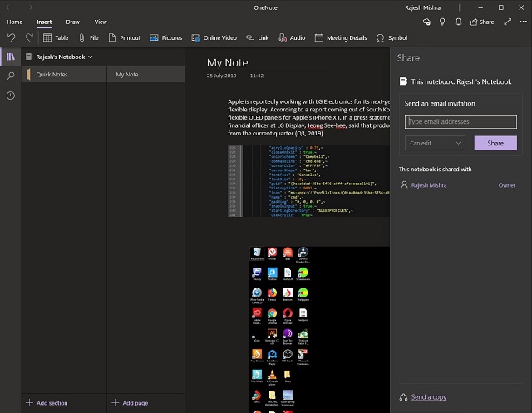Viewport: 532px width, 413px height.
Task: Insert a file Printout
Action: (x=124, y=37)
